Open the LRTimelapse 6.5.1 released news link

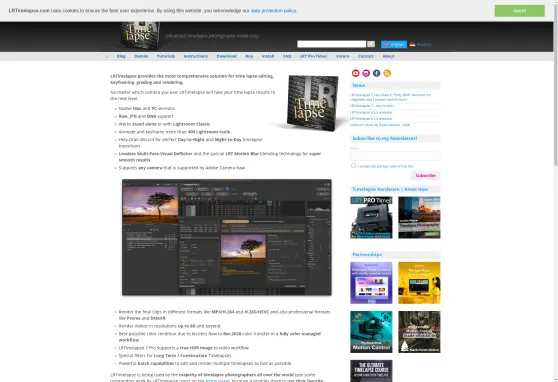tap(371, 112)
